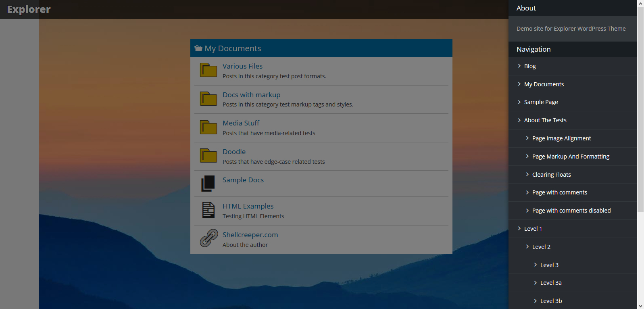
Task: Click the open folder icon beside My Documents heading
Action: coord(198,48)
